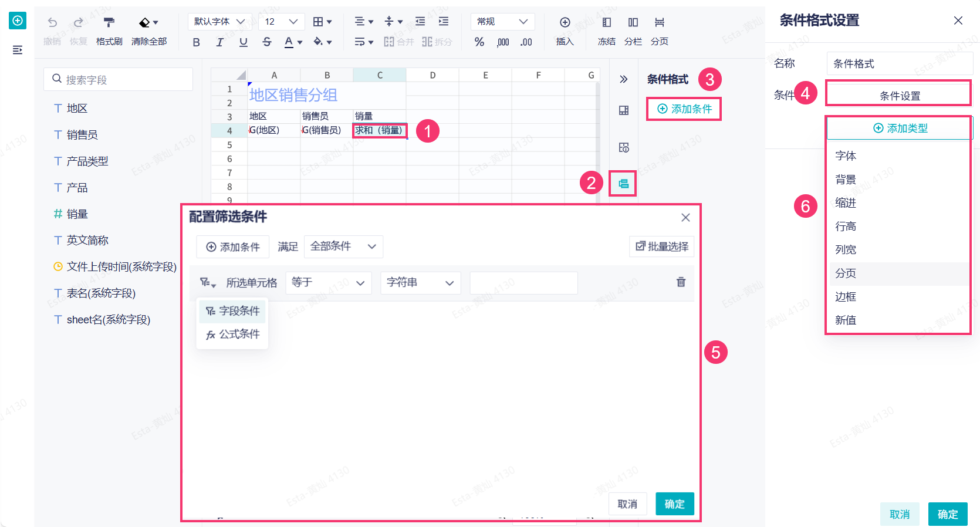This screenshot has width=980, height=527.
Task: Open the horizontal alignment options
Action: point(364,22)
